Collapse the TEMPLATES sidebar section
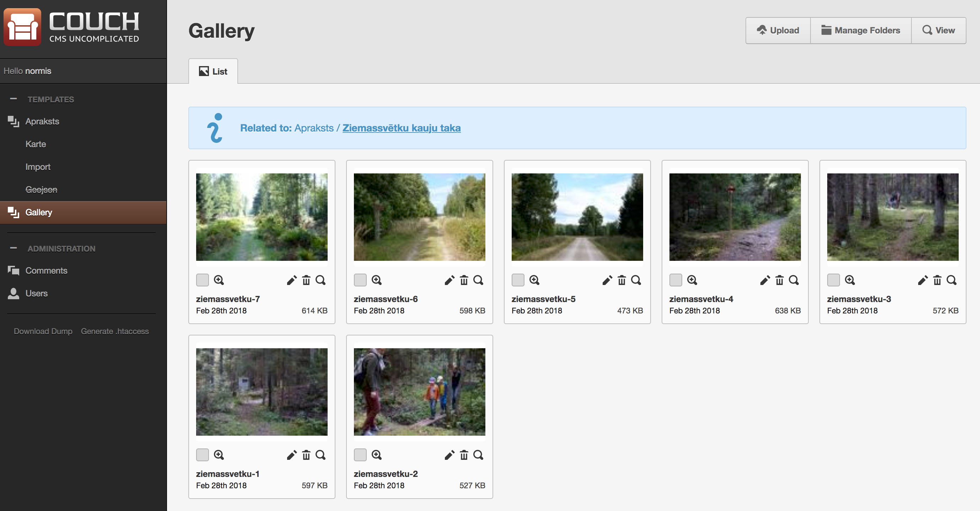This screenshot has width=980, height=511. (x=13, y=99)
